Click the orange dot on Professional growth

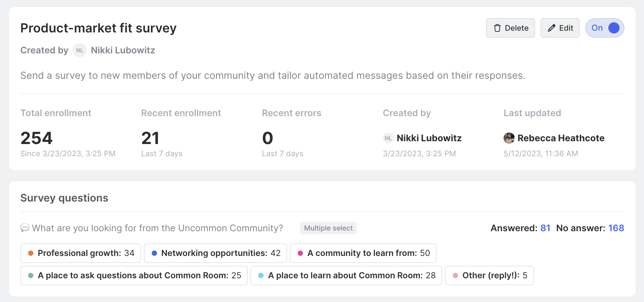click(31, 253)
